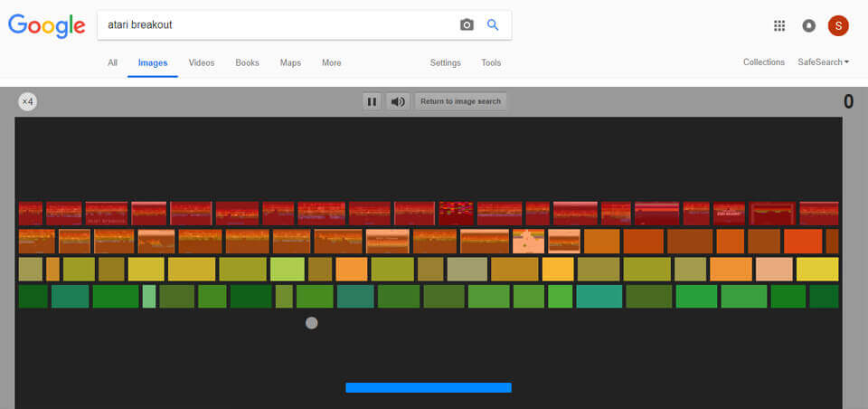The height and width of the screenshot is (409, 868).
Task: Open Google notifications bell
Action: 808,25
